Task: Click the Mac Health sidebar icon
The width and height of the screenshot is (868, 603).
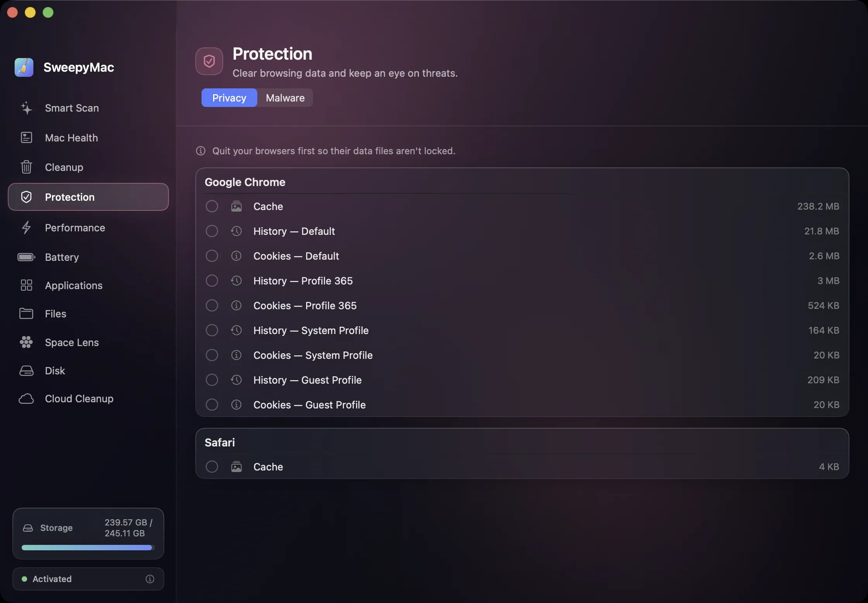Action: coord(26,138)
